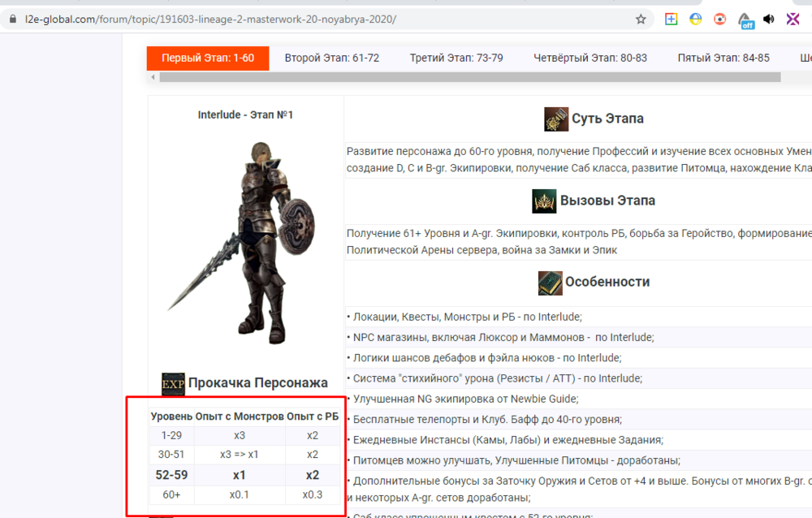Click the book icon beside Особенности
Viewport: 812px width, 518px height.
click(550, 283)
